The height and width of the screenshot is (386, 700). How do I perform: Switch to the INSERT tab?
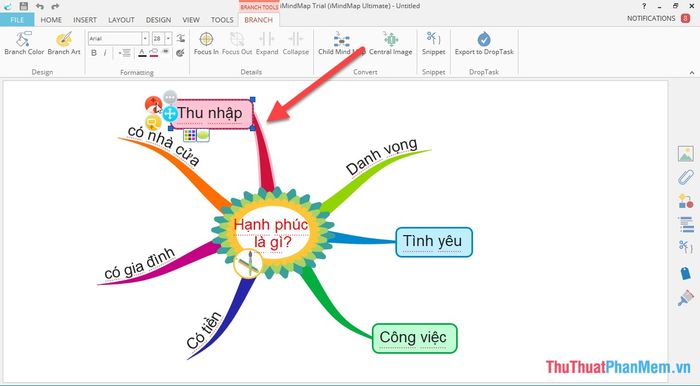[85, 20]
